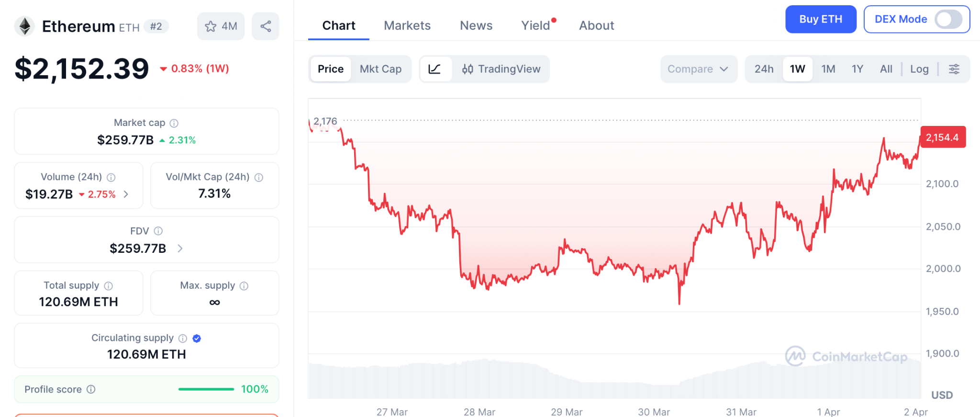Click the share icon button
This screenshot has height=417, width=980.
click(266, 26)
